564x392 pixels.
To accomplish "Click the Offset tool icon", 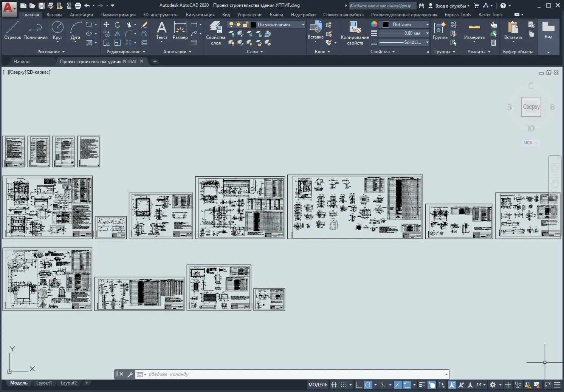I will (x=144, y=43).
